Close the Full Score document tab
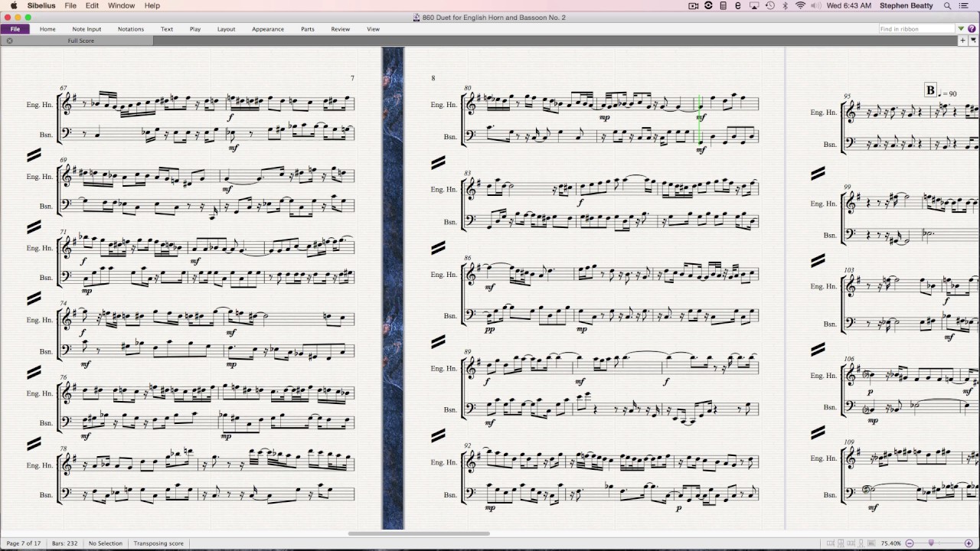 (9, 41)
